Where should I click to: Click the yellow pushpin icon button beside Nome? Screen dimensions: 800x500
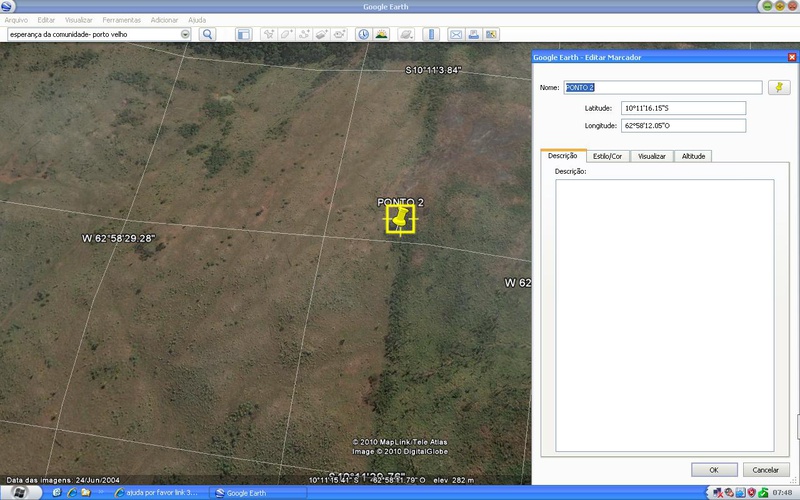(779, 87)
